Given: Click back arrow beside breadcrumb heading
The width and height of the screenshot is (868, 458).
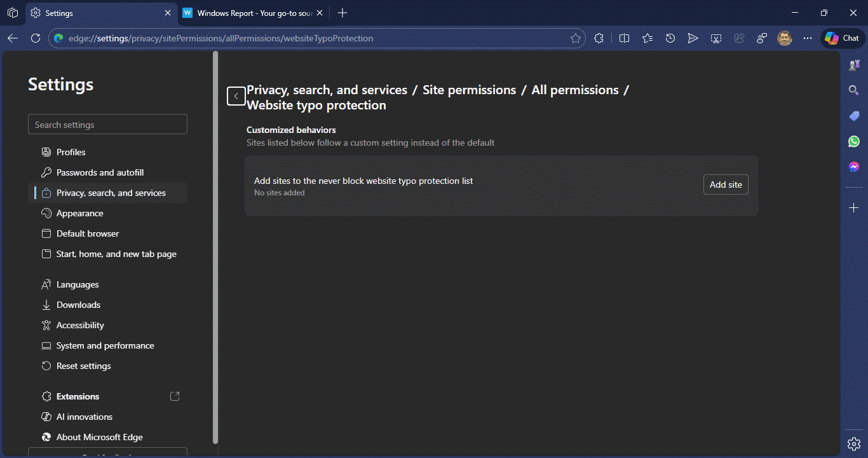Looking at the screenshot, I should [x=236, y=96].
